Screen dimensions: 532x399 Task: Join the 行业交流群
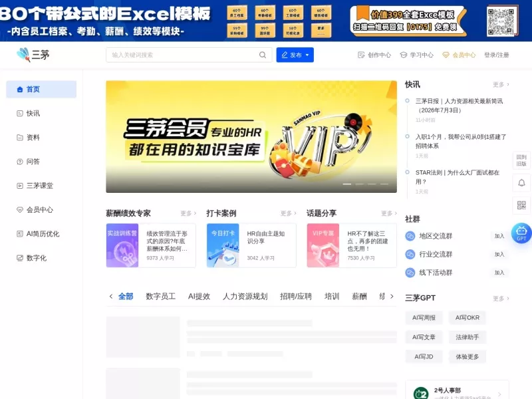pyautogui.click(x=499, y=254)
